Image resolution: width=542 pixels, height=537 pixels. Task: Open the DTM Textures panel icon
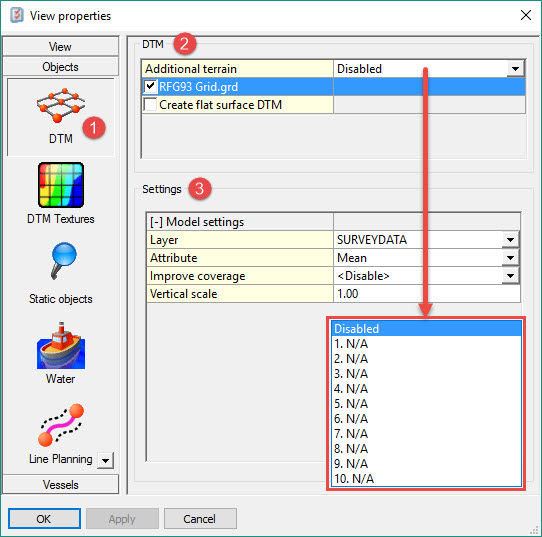tap(61, 185)
